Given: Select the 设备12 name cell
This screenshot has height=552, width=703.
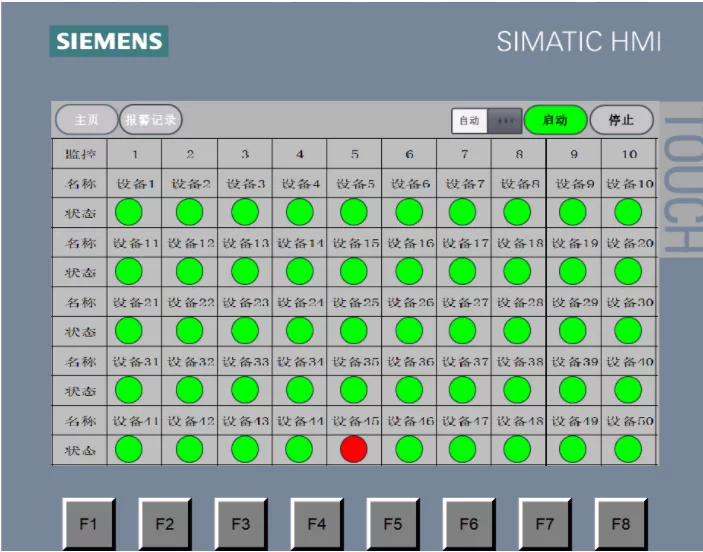Looking at the screenshot, I should coord(190,243).
